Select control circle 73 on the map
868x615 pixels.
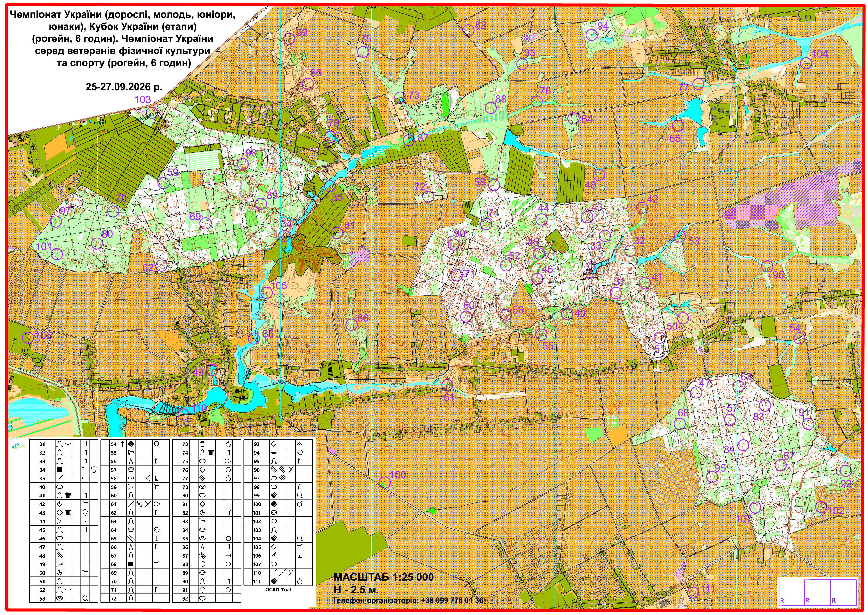pyautogui.click(x=400, y=98)
